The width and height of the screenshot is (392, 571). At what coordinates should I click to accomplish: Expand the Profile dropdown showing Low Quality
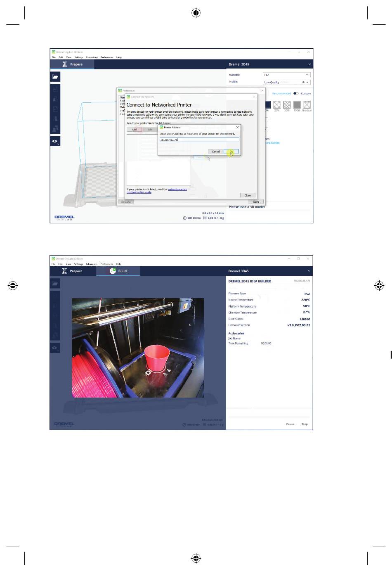[286, 82]
